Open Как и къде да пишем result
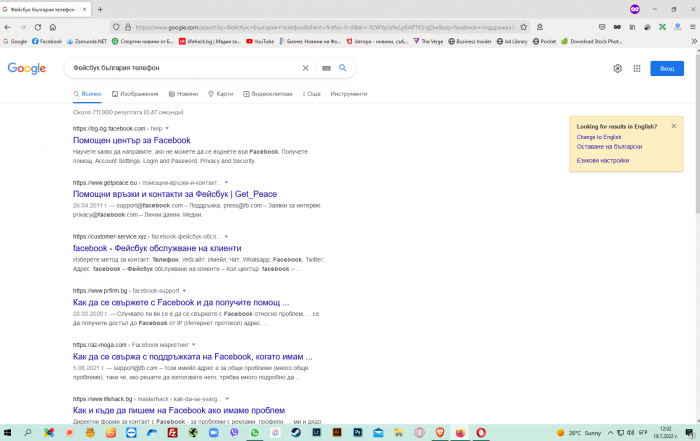This screenshot has width=700, height=441. pos(179,410)
